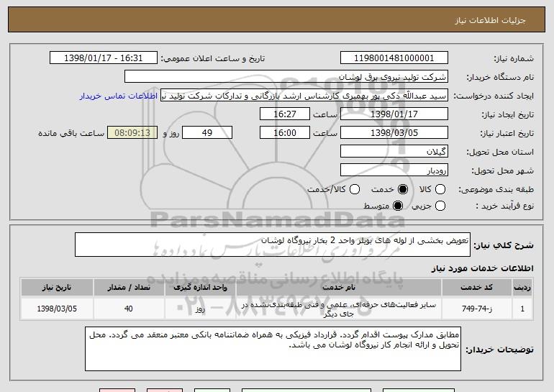Click the validity time field 16:00
554x392 pixels.
[x=285, y=133]
